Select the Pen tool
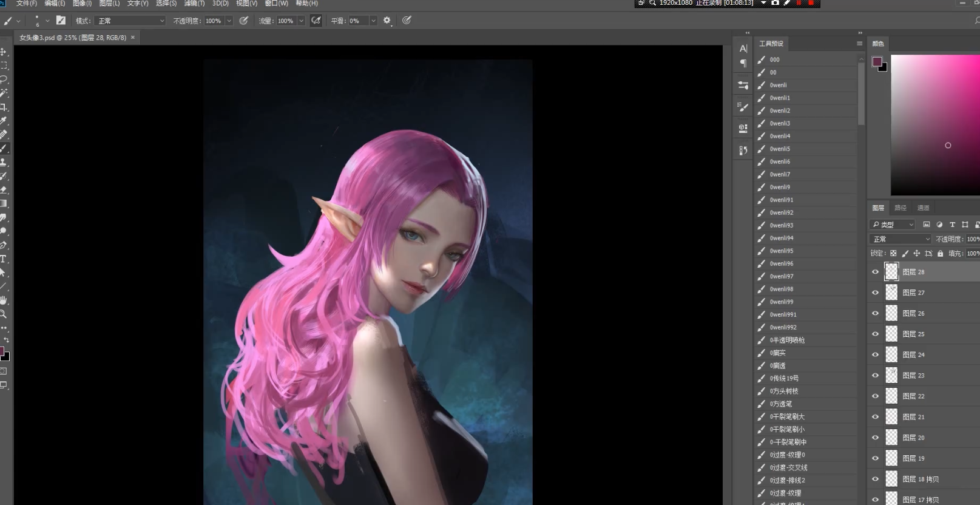This screenshot has width=980, height=505. point(4,245)
